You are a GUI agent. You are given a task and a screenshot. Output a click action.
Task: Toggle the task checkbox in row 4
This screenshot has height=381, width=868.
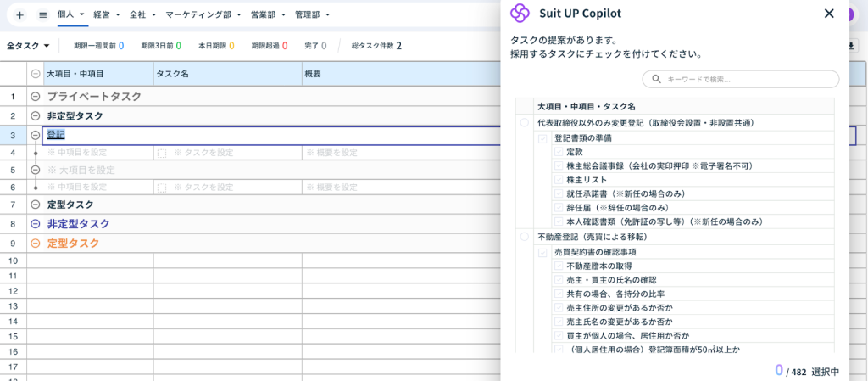162,153
